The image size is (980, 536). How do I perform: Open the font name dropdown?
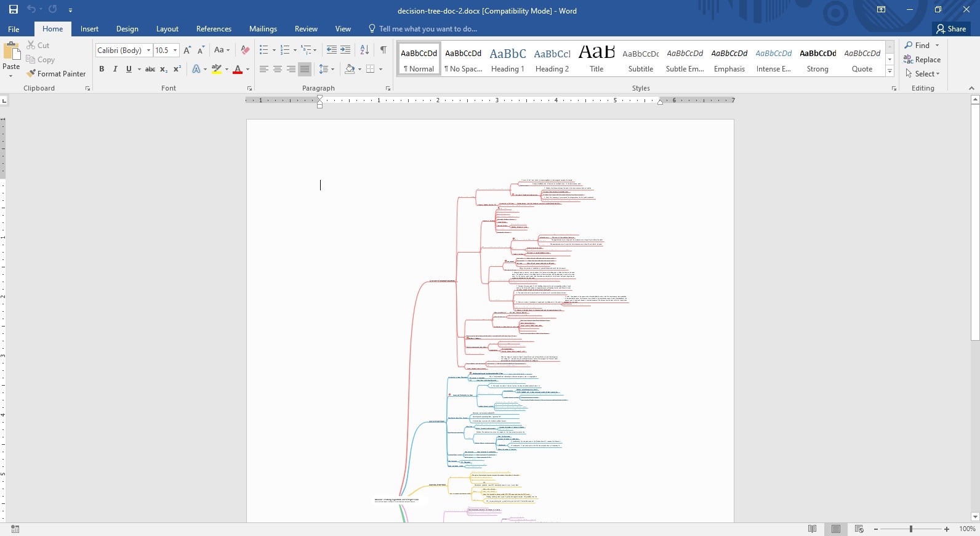148,50
